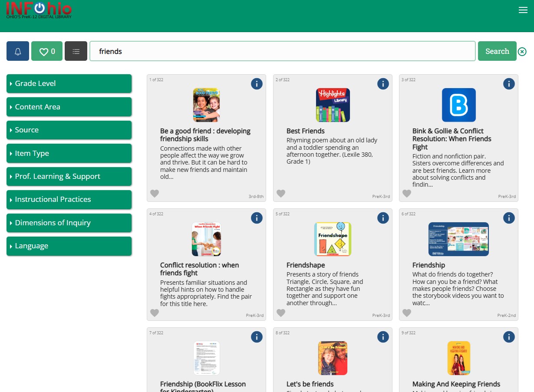534x392 pixels.
Task: Expand the Instructional Practices filter
Action: click(69, 199)
